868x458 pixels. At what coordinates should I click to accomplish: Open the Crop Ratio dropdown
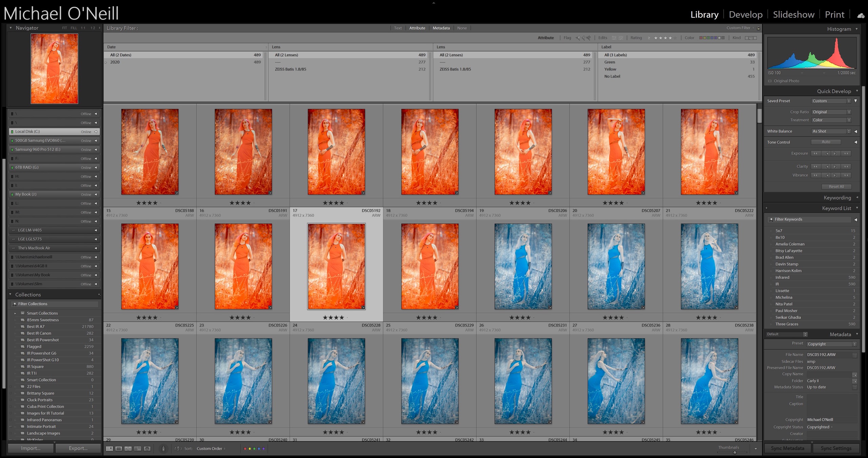(x=831, y=112)
